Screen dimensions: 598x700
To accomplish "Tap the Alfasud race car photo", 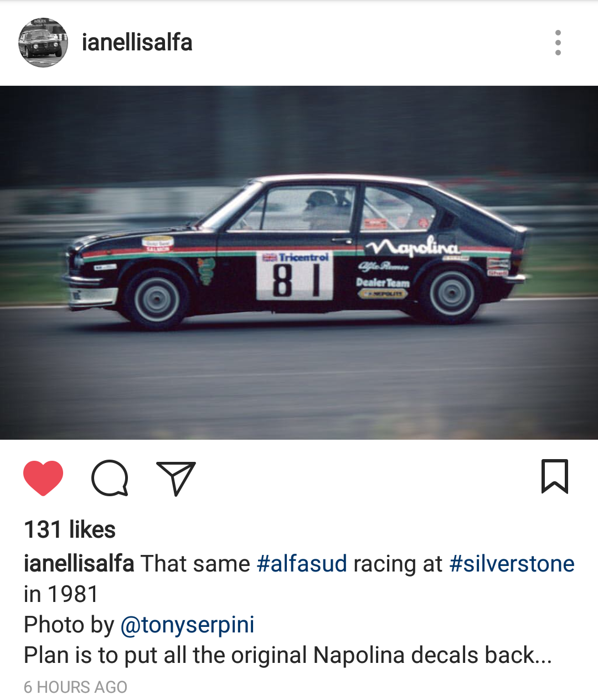I will click(299, 262).
